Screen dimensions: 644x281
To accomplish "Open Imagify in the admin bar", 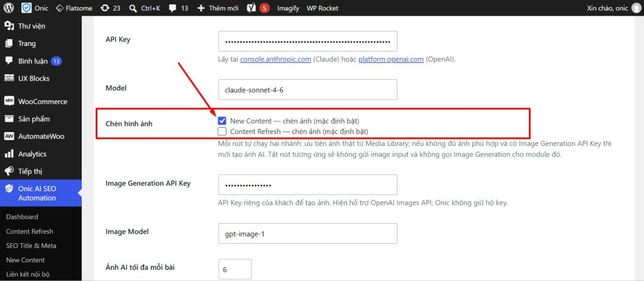I will [288, 8].
